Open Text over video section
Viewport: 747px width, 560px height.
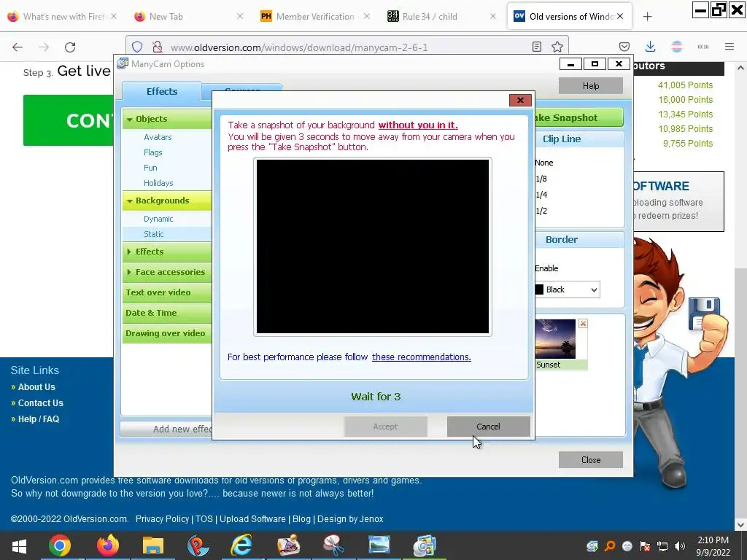tap(167, 292)
